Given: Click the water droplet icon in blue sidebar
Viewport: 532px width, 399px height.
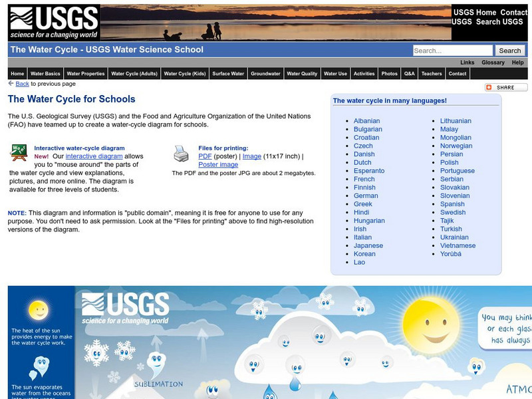Looking at the screenshot, I should point(39,368).
